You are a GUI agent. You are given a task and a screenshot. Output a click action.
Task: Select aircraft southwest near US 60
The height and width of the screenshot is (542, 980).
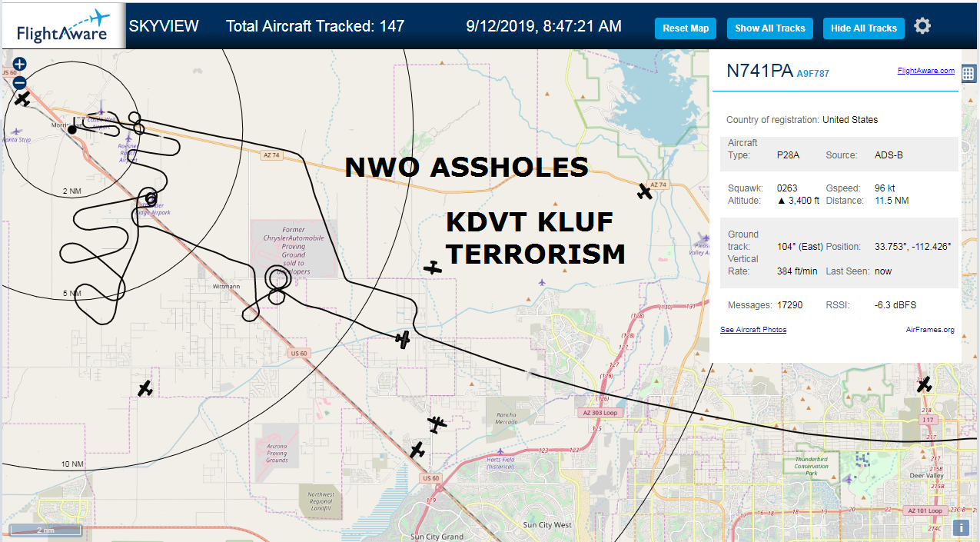click(x=145, y=388)
